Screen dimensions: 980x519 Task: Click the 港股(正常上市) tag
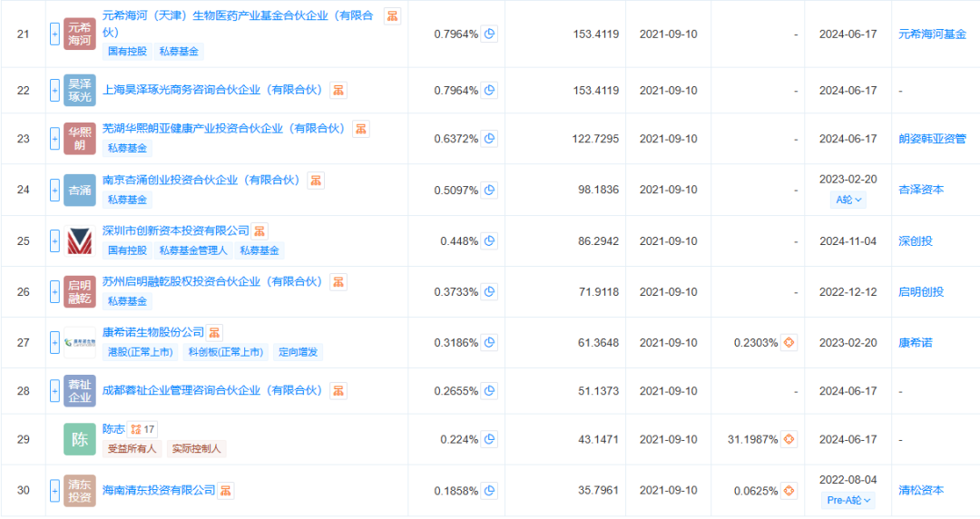[x=140, y=352]
